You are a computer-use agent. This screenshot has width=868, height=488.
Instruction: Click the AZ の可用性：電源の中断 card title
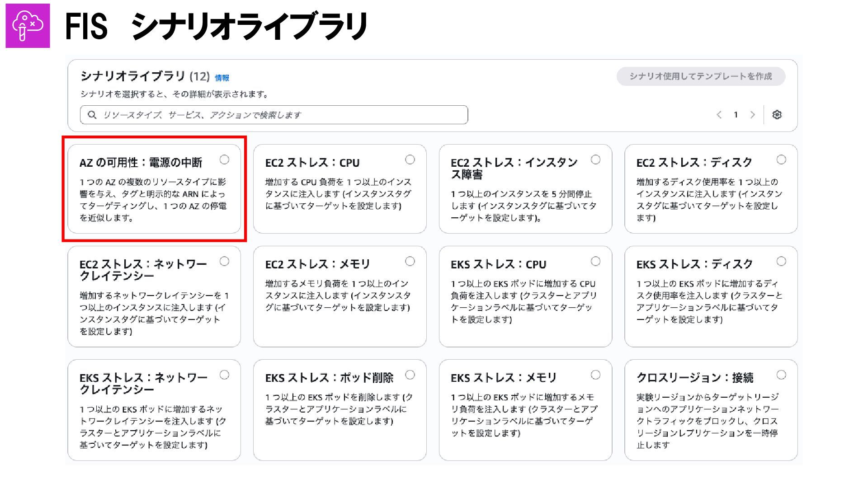pyautogui.click(x=141, y=163)
